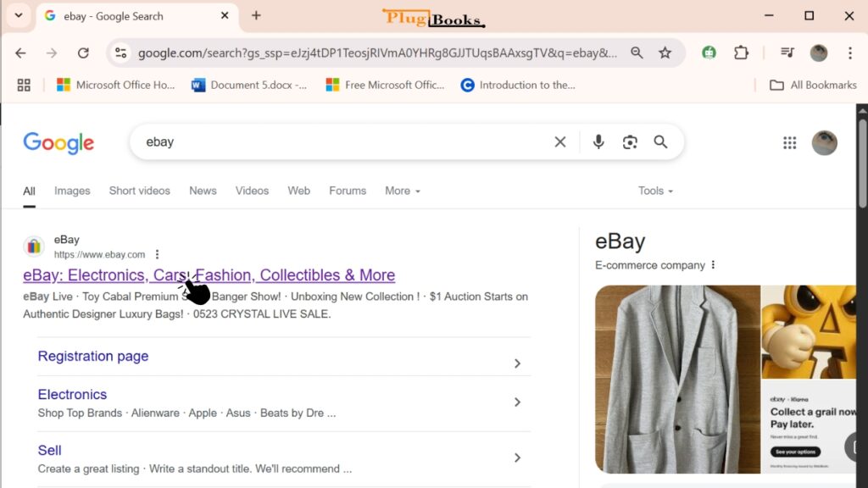Click the forward navigation arrow
This screenshot has width=868, height=488.
click(52, 53)
